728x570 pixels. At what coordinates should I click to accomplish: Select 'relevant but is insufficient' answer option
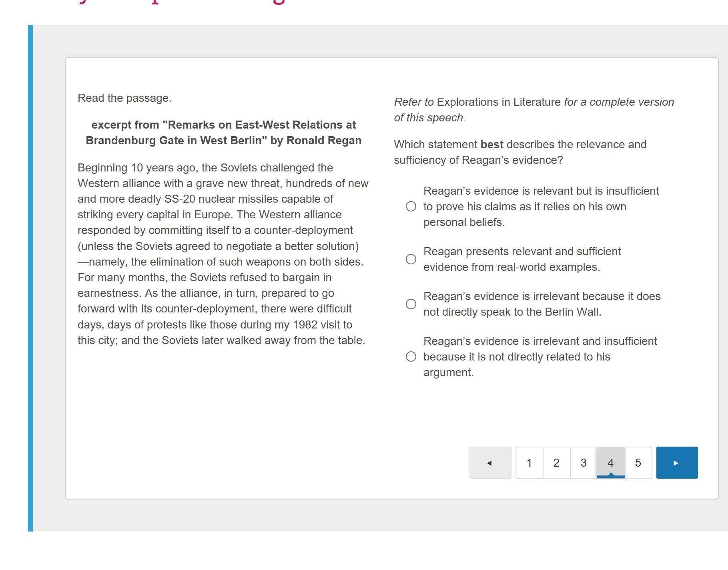click(x=411, y=206)
